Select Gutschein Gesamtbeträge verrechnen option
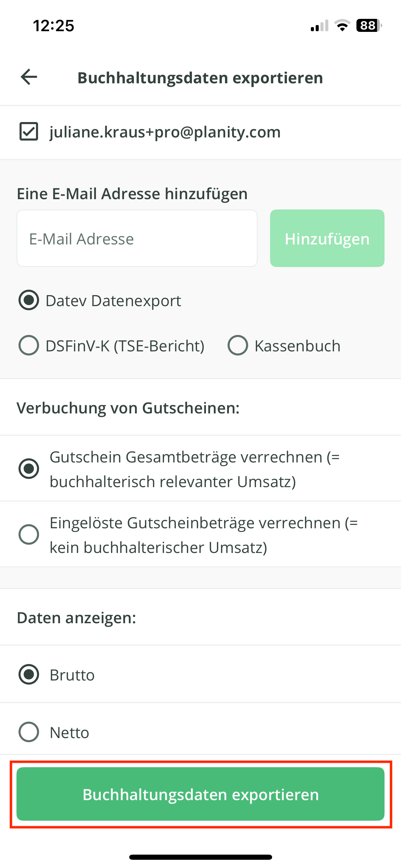Viewport: 401px width, 868px height. coord(29,469)
